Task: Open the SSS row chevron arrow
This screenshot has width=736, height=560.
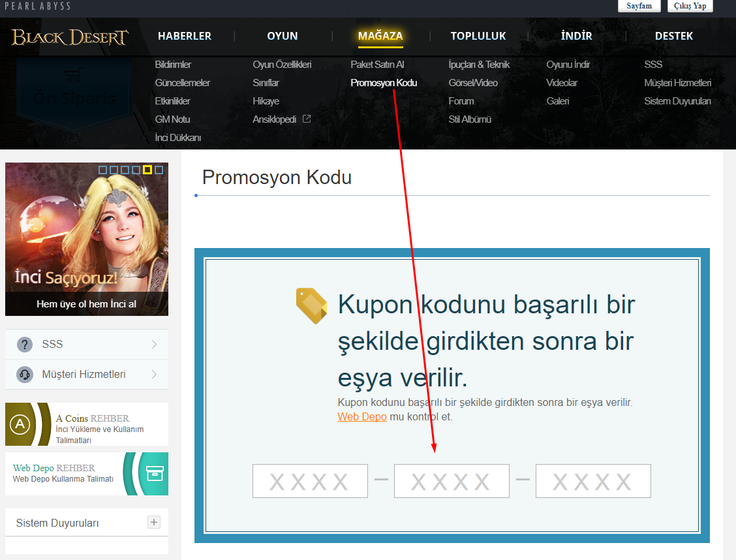Action: pyautogui.click(x=154, y=345)
